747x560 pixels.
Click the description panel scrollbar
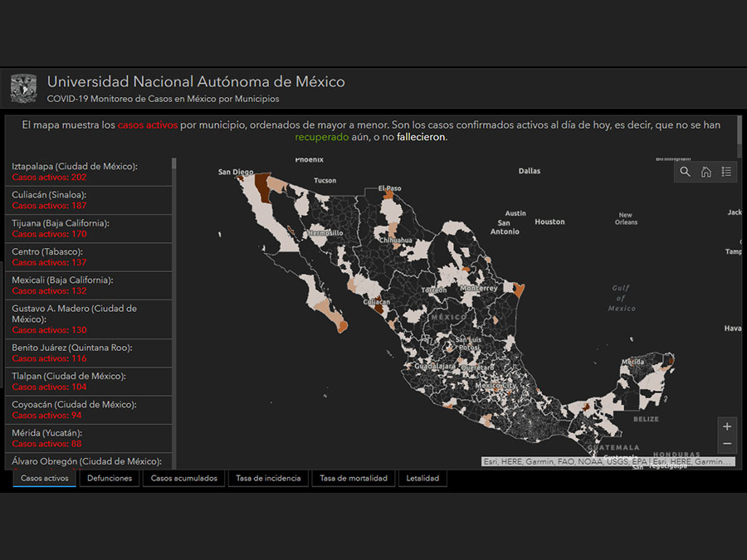pyautogui.click(x=740, y=133)
